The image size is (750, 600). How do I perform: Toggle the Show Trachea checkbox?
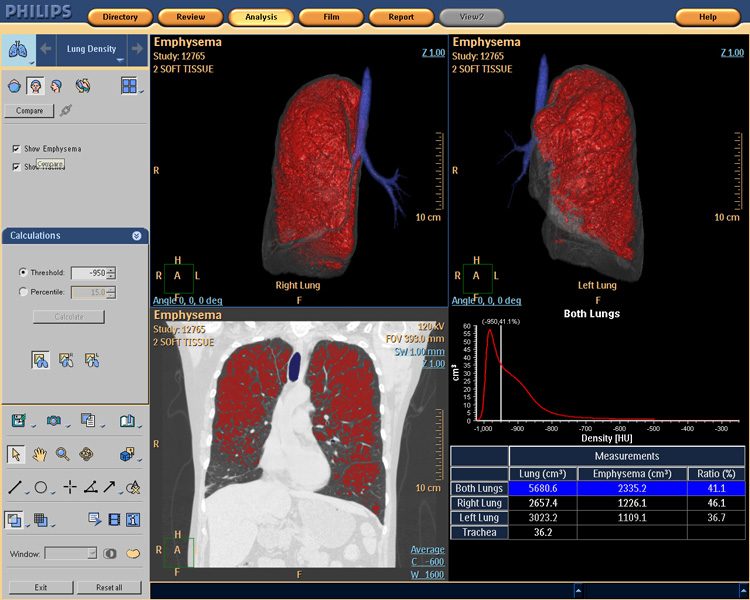click(16, 167)
